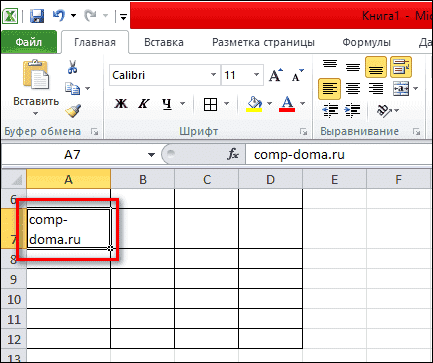433x363 pixels.
Task: Toggle the highlighted Wrap Text button
Action: click(x=401, y=67)
